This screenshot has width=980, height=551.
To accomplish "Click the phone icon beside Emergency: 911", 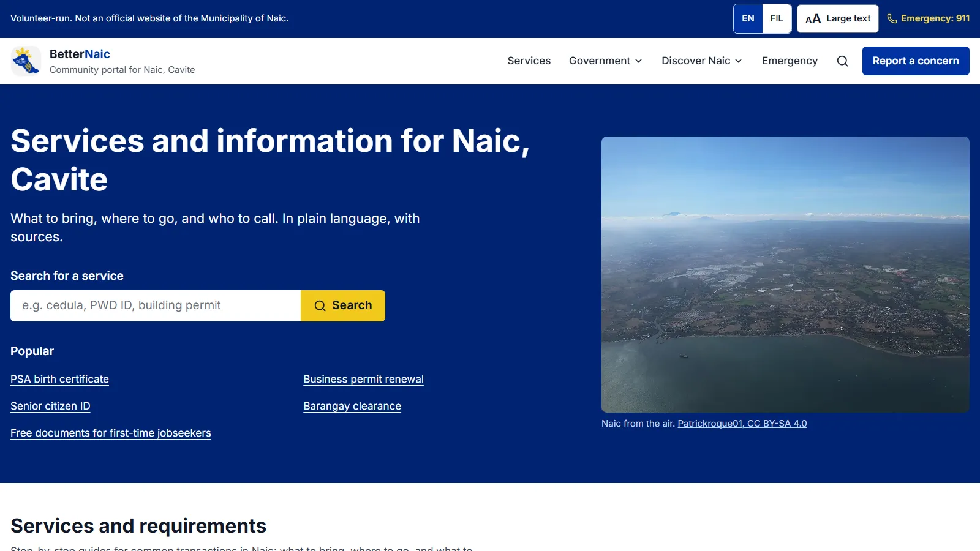I will pyautogui.click(x=892, y=19).
